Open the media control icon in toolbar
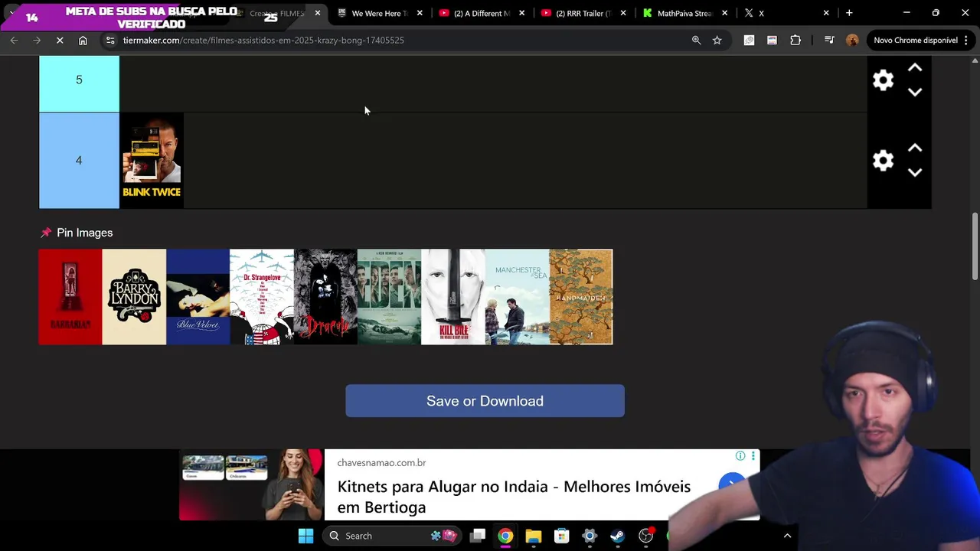Image resolution: width=980 pixels, height=551 pixels. point(829,41)
